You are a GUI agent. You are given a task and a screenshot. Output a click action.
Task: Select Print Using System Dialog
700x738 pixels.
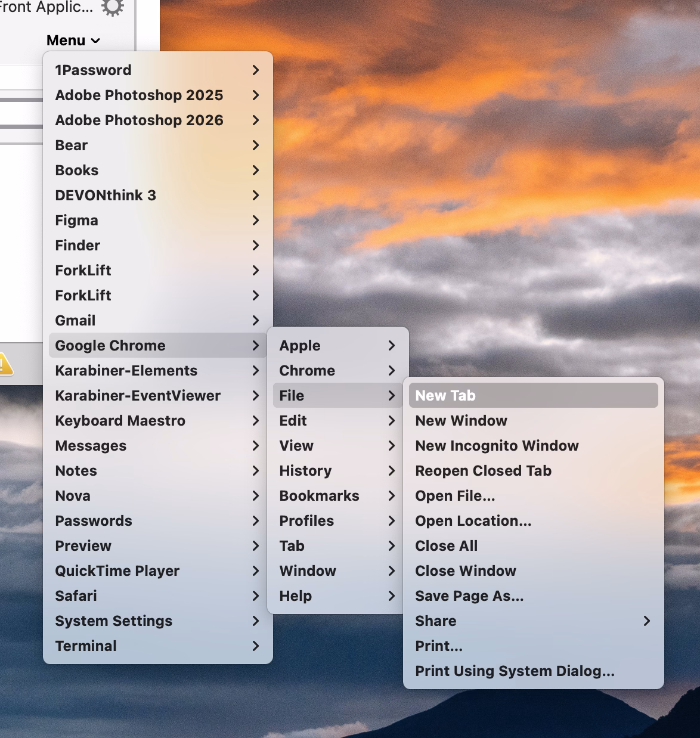(x=514, y=671)
